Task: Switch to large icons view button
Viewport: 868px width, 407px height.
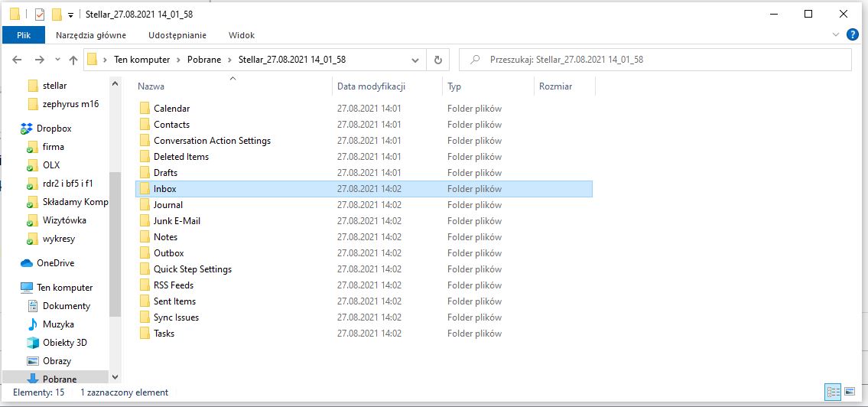Action: point(851,392)
